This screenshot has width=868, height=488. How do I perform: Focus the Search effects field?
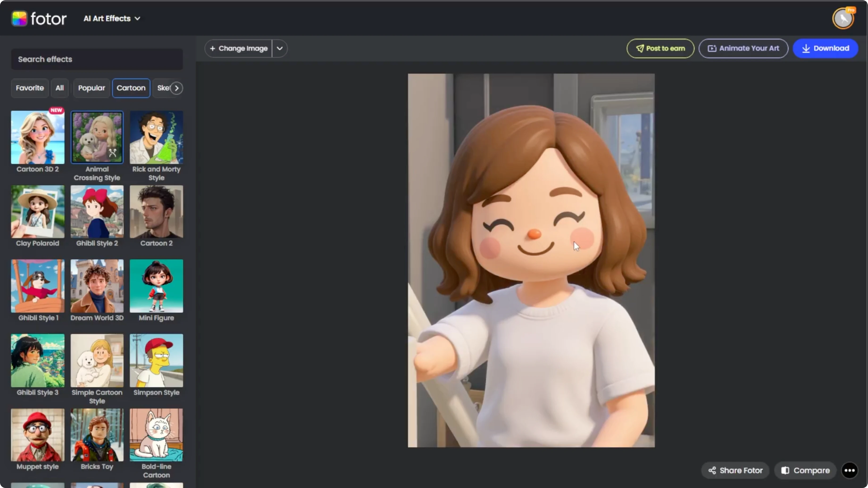pos(97,59)
